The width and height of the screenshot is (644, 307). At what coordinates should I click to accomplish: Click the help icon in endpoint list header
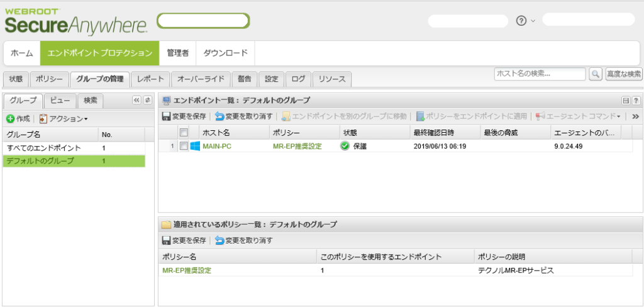636,101
